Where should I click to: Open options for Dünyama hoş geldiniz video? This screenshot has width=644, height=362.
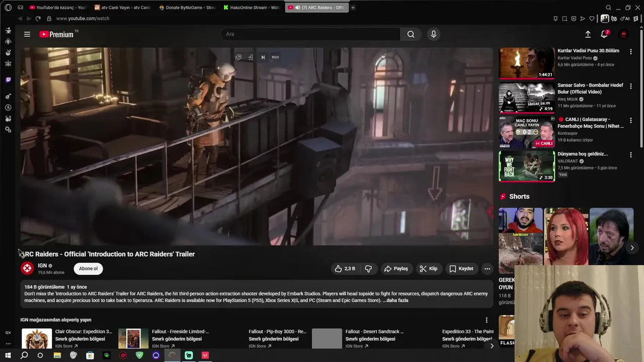[631, 155]
